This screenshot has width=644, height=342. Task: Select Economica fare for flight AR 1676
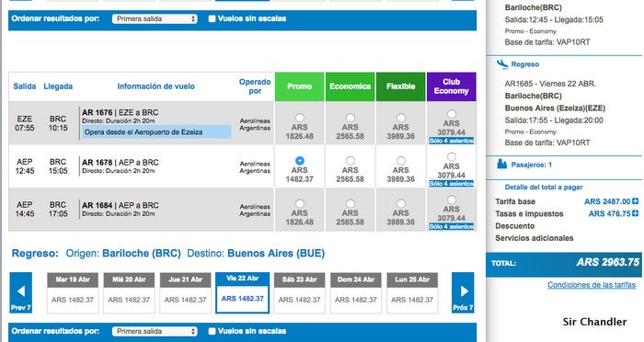click(351, 118)
